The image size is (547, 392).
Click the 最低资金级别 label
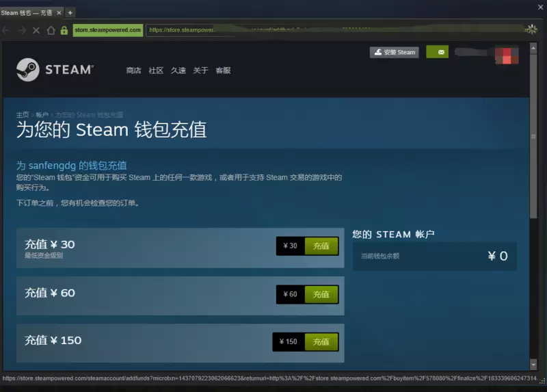pyautogui.click(x=44, y=255)
